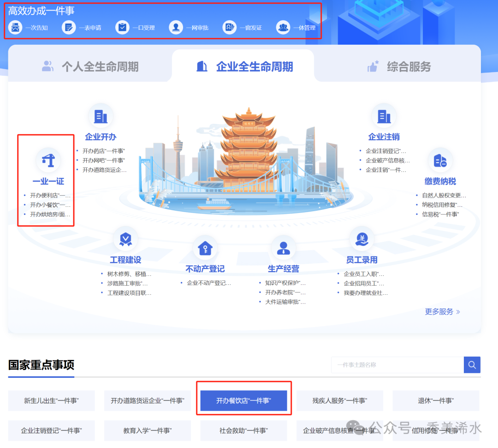Select the highlighted 开办餐饮店"一件事" button
The image size is (498, 448).
click(243, 400)
